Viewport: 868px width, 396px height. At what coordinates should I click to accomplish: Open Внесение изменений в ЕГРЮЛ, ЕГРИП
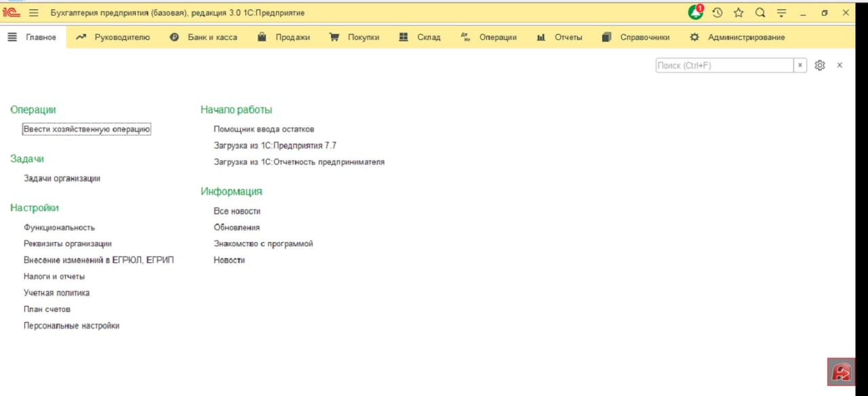pos(99,260)
